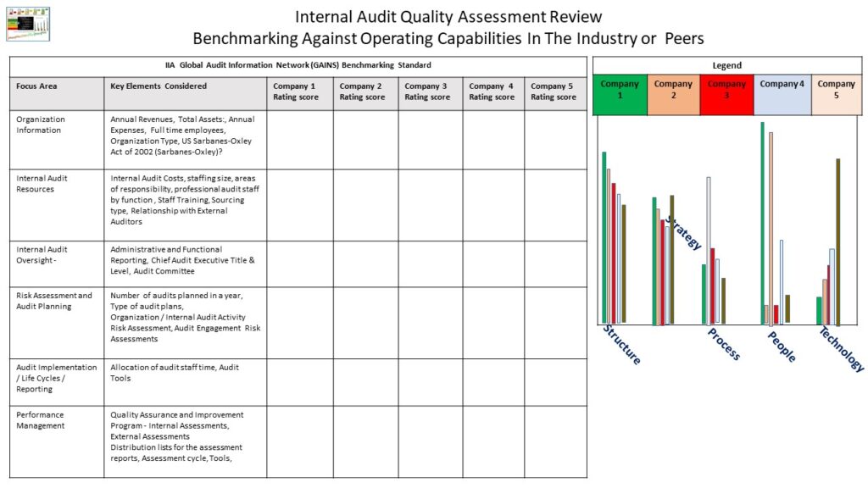
Task: Pick the green Company 1 legend swatch
Action: point(620,95)
